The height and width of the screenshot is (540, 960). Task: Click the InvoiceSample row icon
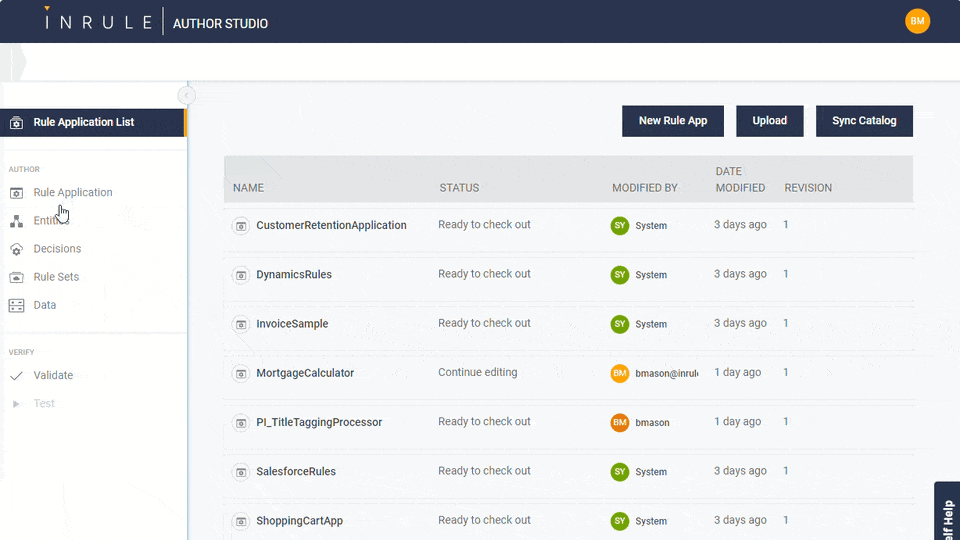[241, 324]
